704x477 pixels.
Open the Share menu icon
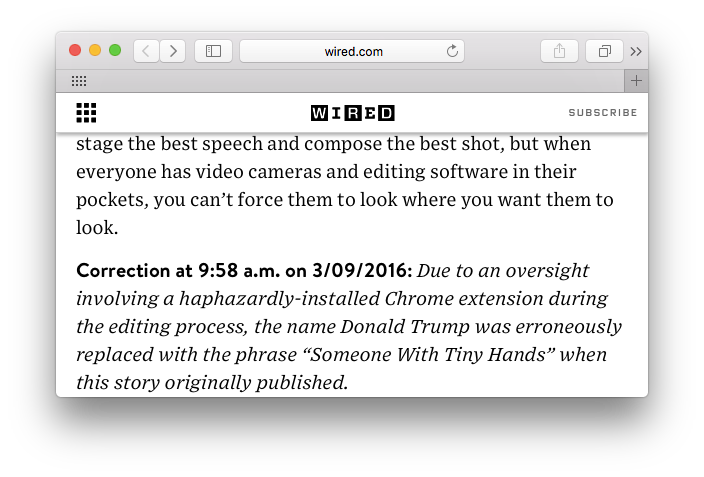(x=559, y=51)
